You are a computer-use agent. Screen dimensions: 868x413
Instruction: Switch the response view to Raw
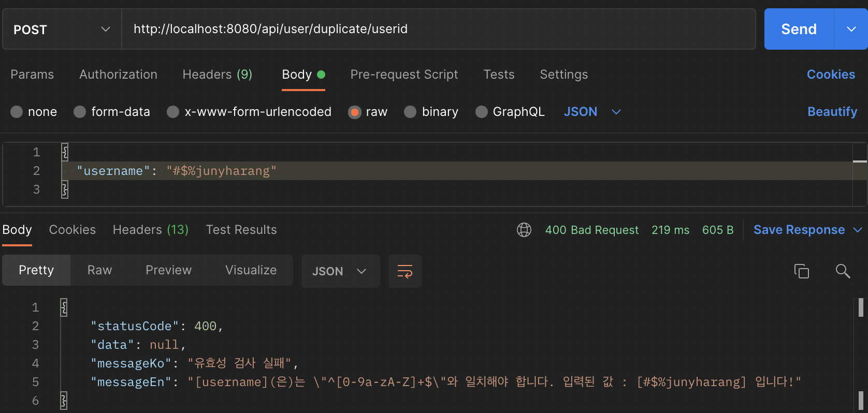tap(99, 270)
